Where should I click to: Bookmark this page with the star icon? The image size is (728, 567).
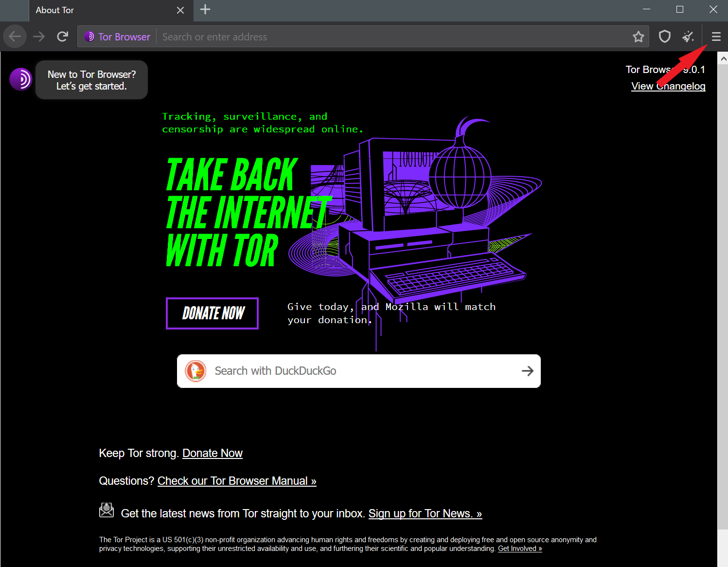639,37
